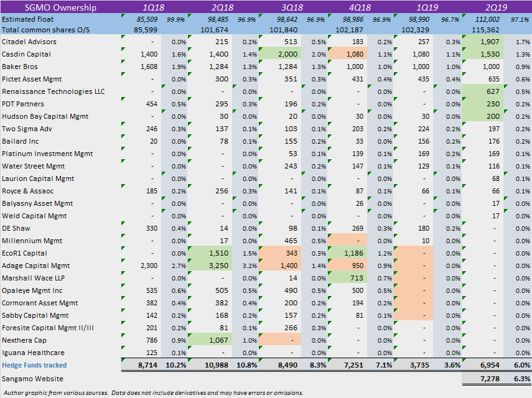This screenshot has width=532, height=398.
Task: Select the '1Q18' column header
Action: [154, 7]
